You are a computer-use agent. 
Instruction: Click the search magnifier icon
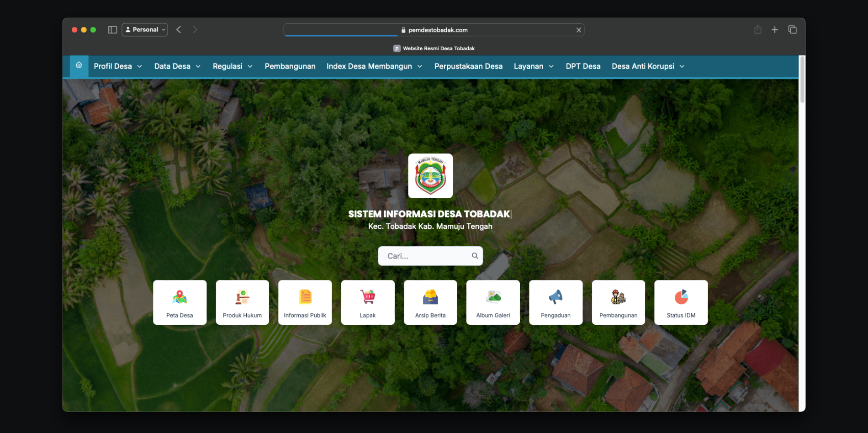[x=475, y=256]
